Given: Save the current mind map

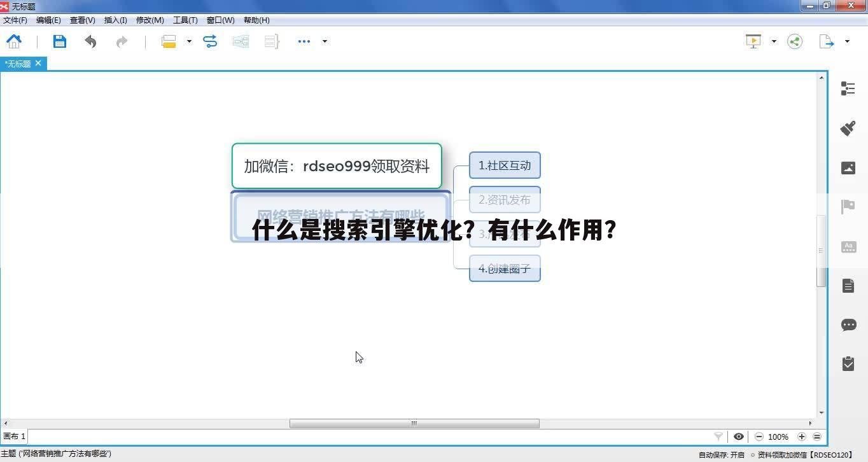Looking at the screenshot, I should coord(59,41).
